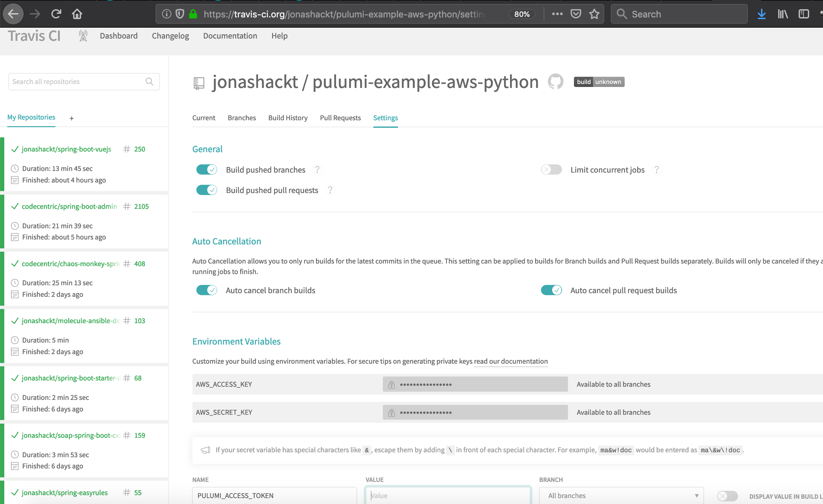Focus the environment variable Value field
The width and height of the screenshot is (823, 504).
pos(447,496)
